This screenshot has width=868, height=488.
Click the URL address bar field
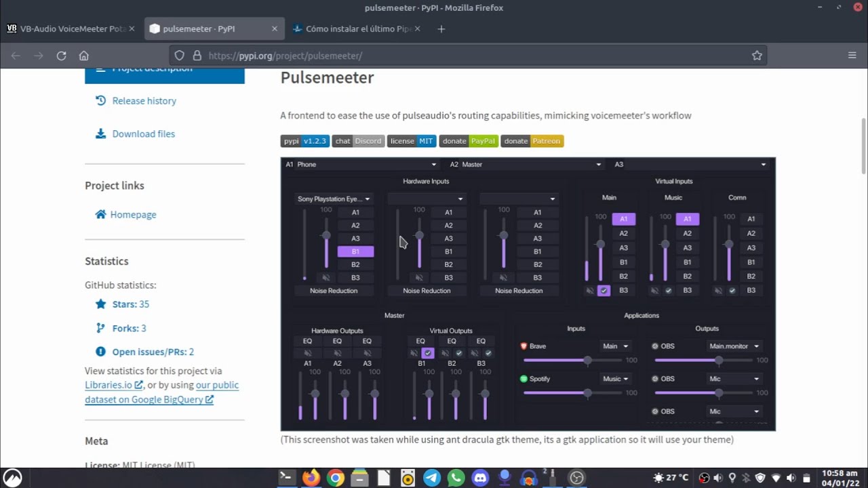point(468,56)
